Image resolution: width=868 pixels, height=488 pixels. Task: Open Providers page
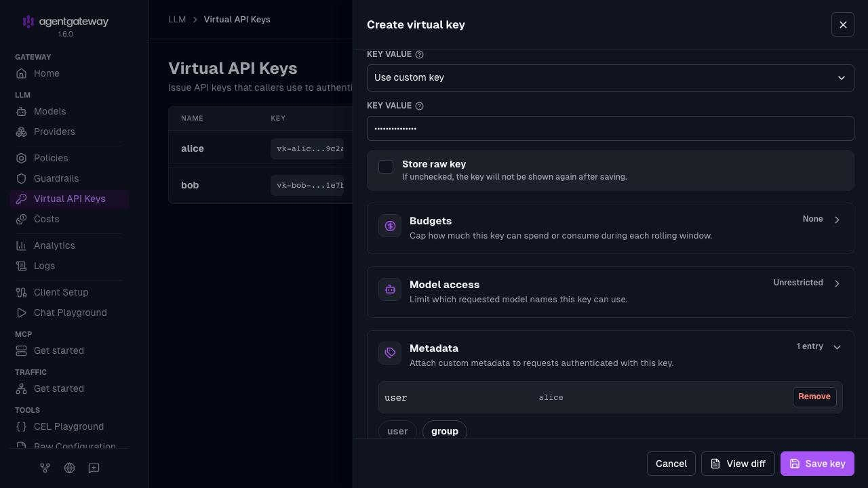click(69, 131)
